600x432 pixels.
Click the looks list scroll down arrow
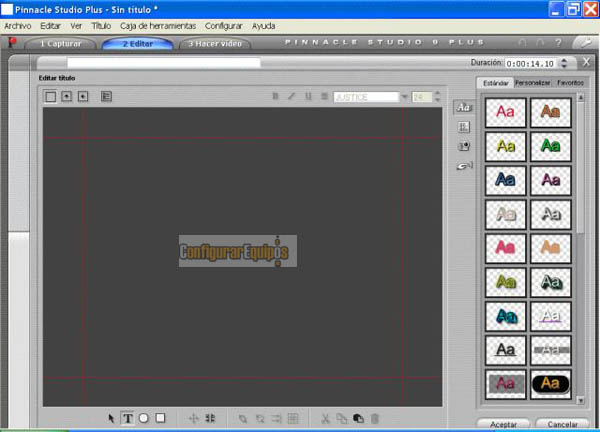pyautogui.click(x=581, y=401)
